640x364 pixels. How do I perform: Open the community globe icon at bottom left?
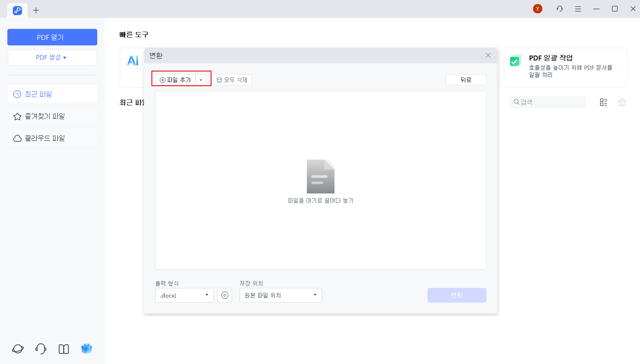(x=17, y=349)
